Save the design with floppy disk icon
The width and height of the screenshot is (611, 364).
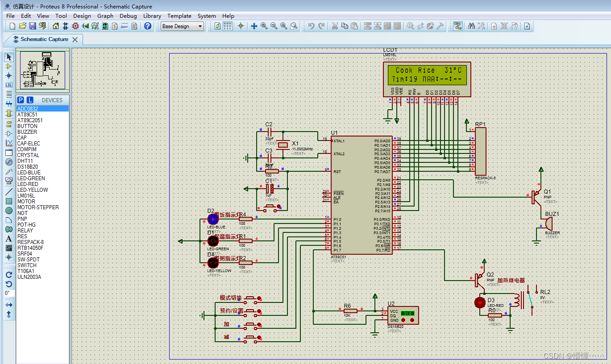[33, 26]
